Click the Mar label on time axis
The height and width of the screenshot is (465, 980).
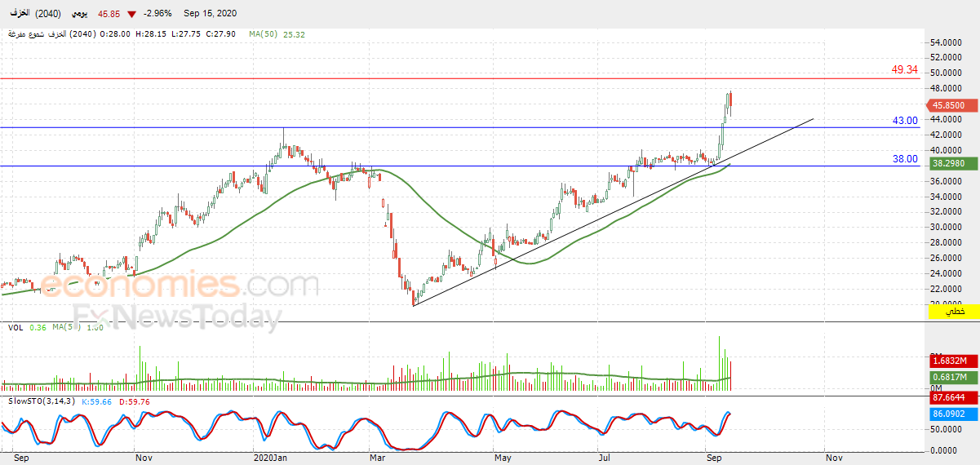pyautogui.click(x=379, y=458)
